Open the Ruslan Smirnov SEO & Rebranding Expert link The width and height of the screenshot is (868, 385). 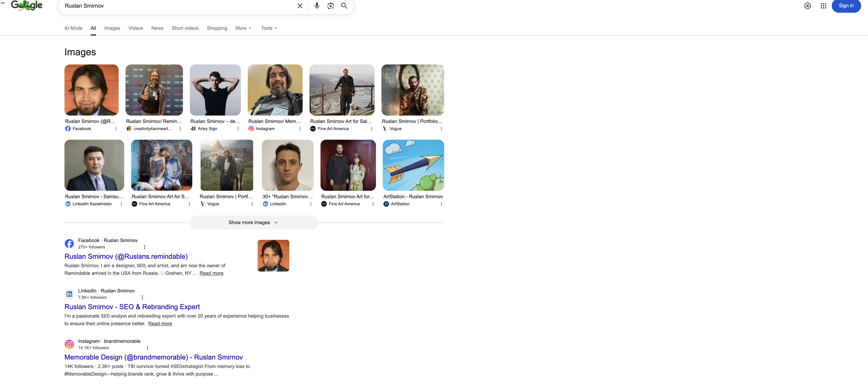[132, 307]
